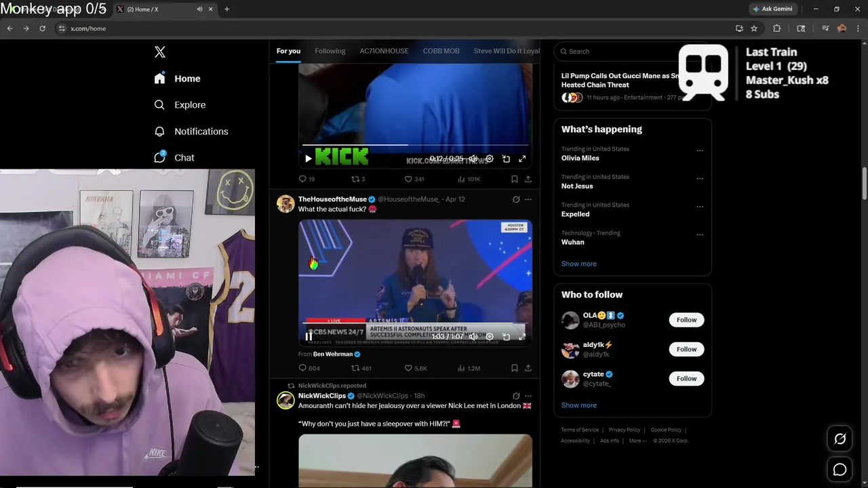Open the X logo home link
868x488 pixels.
point(160,52)
